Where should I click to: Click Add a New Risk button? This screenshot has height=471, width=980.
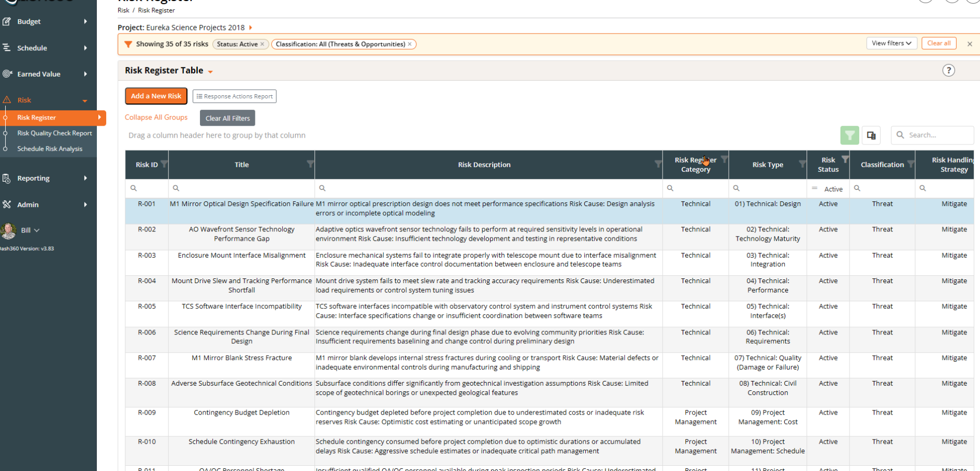[156, 96]
